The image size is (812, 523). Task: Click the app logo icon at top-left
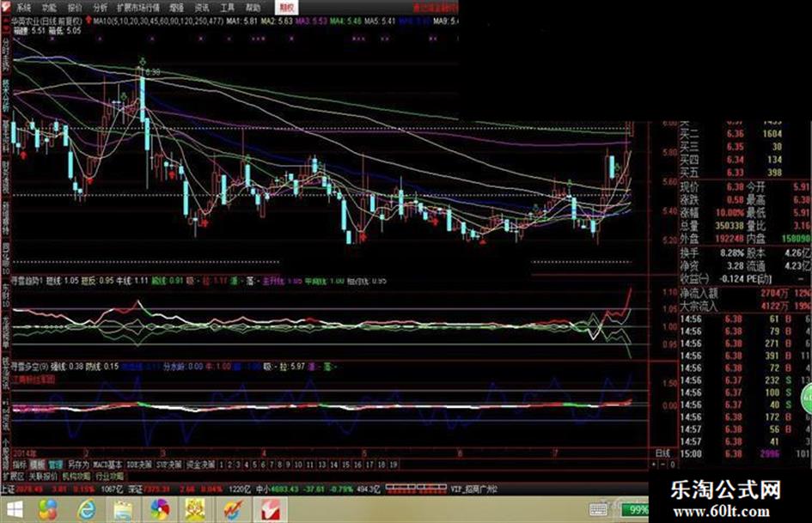tap(6, 7)
